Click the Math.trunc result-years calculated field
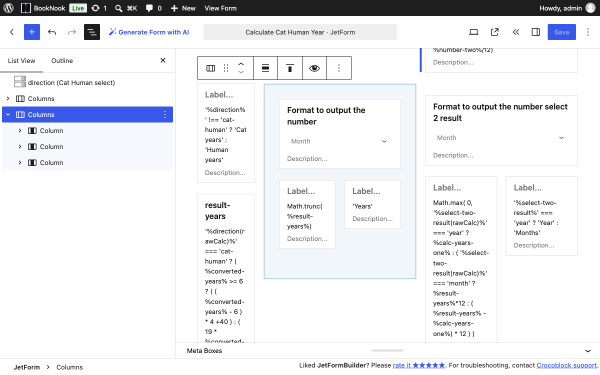This screenshot has width=600, height=375. click(x=307, y=216)
